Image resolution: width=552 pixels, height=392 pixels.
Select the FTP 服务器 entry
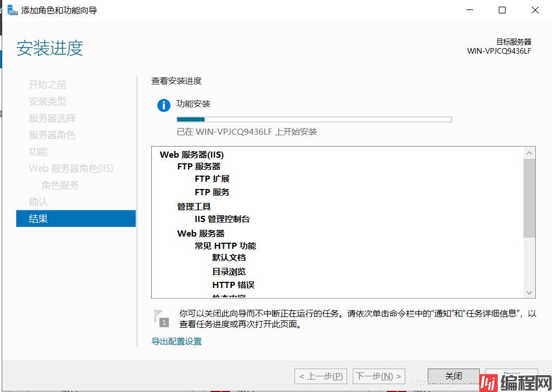pyautogui.click(x=199, y=166)
